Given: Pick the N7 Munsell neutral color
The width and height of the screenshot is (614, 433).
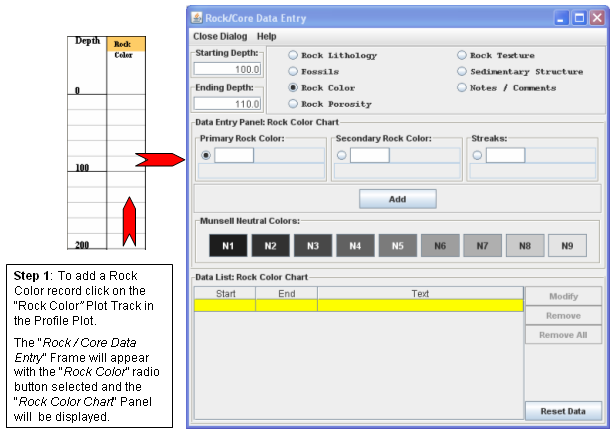Looking at the screenshot, I should point(482,246).
